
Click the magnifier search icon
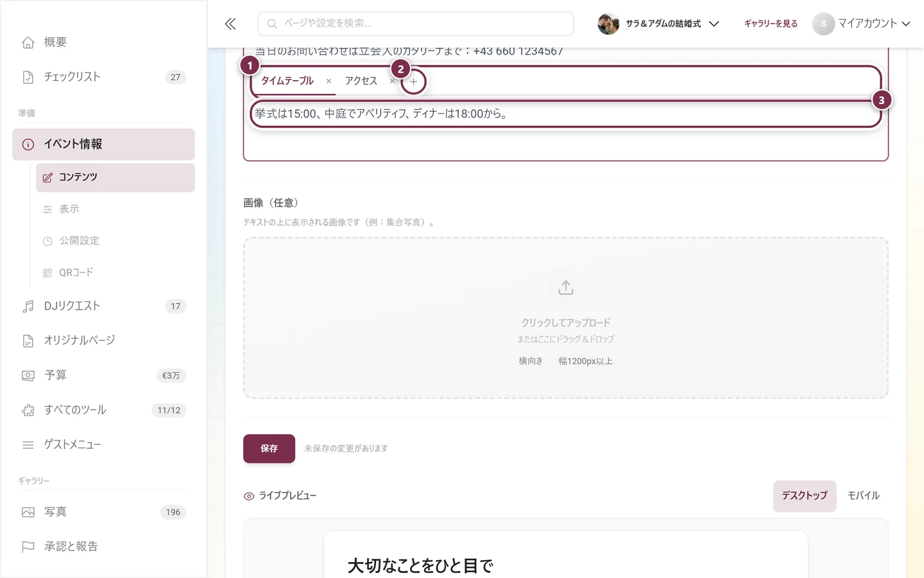[x=272, y=24]
